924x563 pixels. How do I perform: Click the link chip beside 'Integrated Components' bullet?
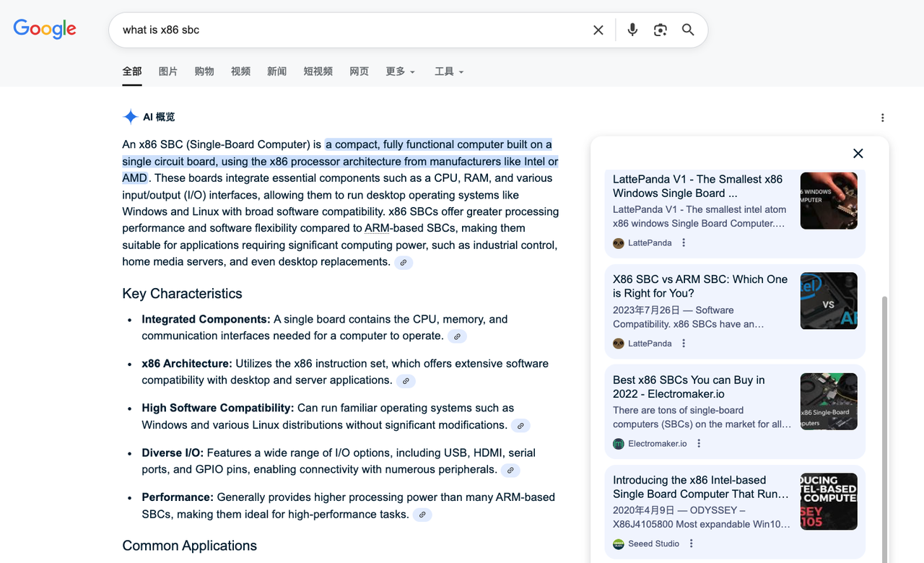click(x=457, y=336)
